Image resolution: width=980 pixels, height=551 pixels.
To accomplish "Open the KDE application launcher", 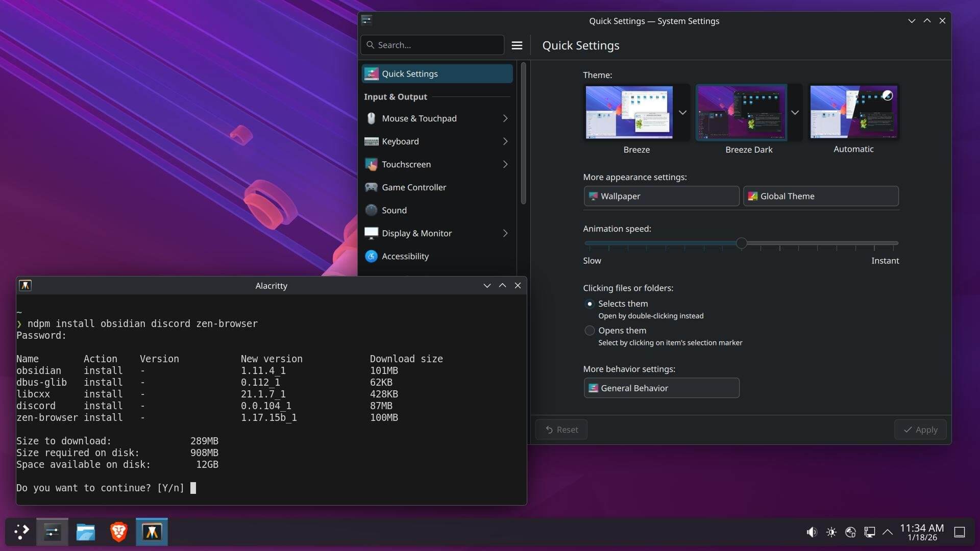I will click(x=21, y=532).
